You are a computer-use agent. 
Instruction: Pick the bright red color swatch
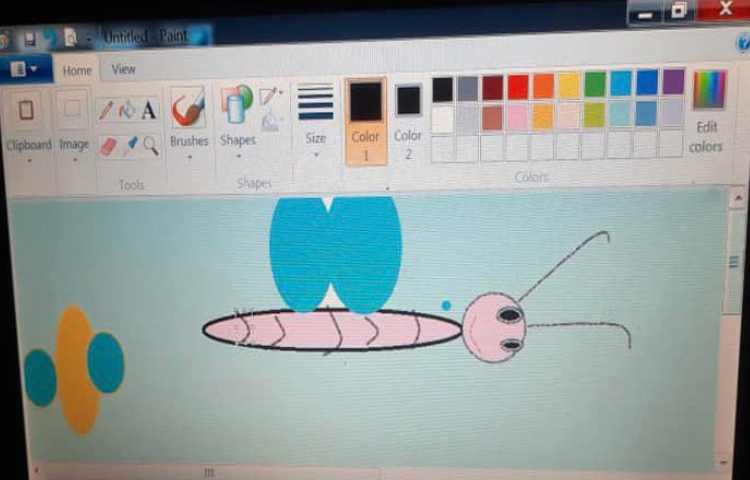point(518,87)
